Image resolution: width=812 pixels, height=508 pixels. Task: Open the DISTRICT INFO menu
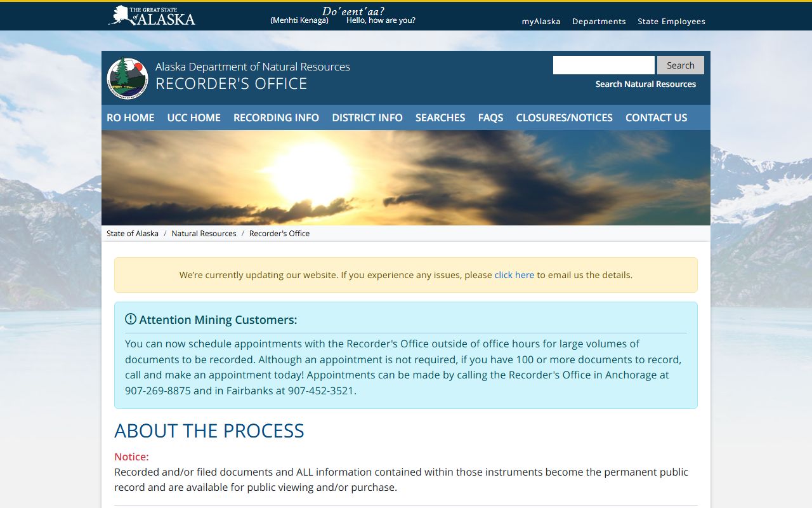(367, 117)
